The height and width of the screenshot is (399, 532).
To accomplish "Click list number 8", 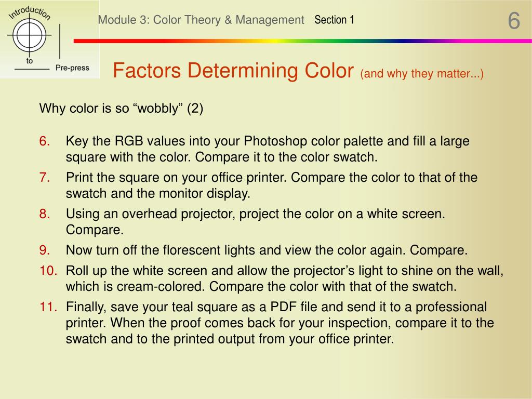I will coord(45,214).
